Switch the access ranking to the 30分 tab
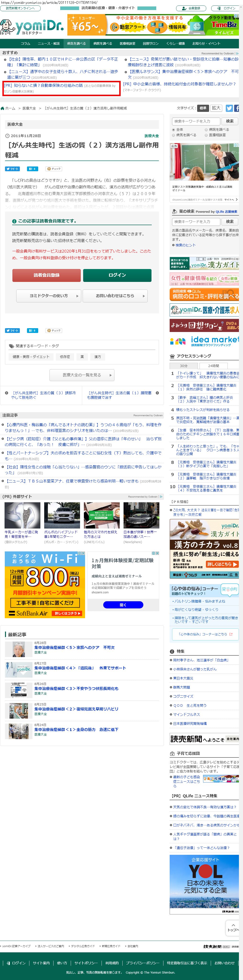243x980 pixels. (x=184, y=366)
